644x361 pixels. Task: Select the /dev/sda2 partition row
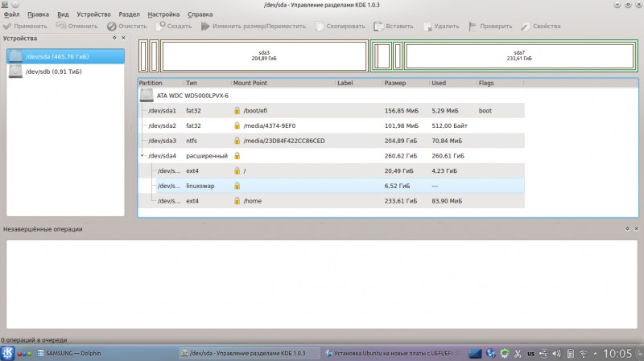332,126
